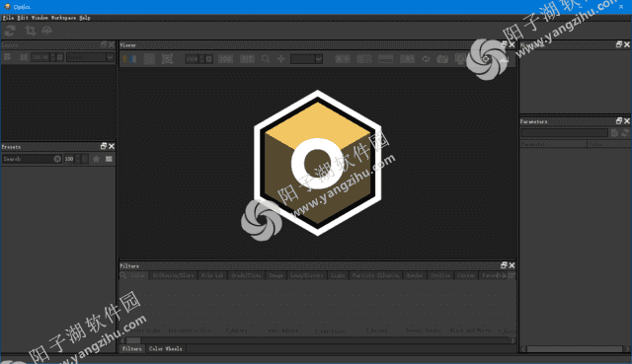Click the 100 percent zoom button in Viewer

click(226, 59)
